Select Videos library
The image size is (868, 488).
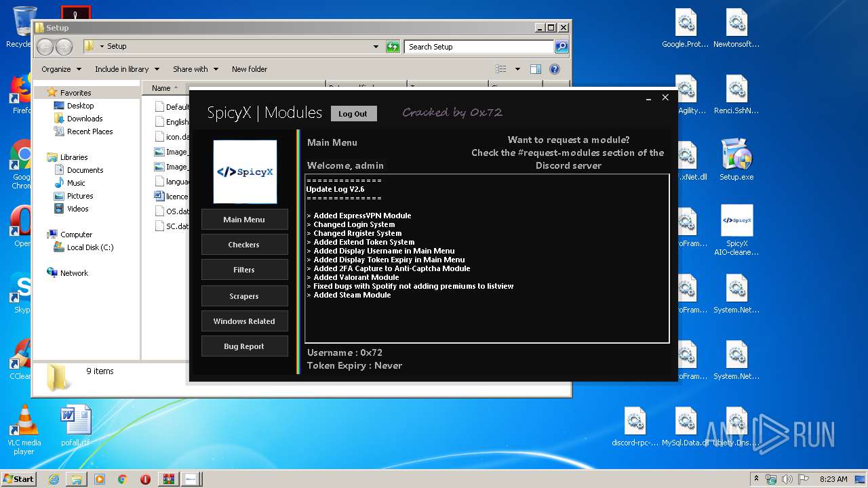click(x=78, y=209)
